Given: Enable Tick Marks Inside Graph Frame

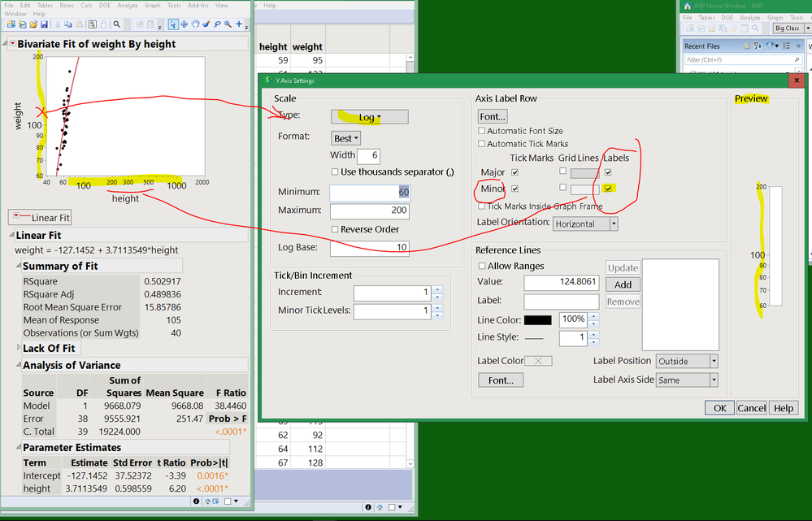Looking at the screenshot, I should [x=482, y=206].
